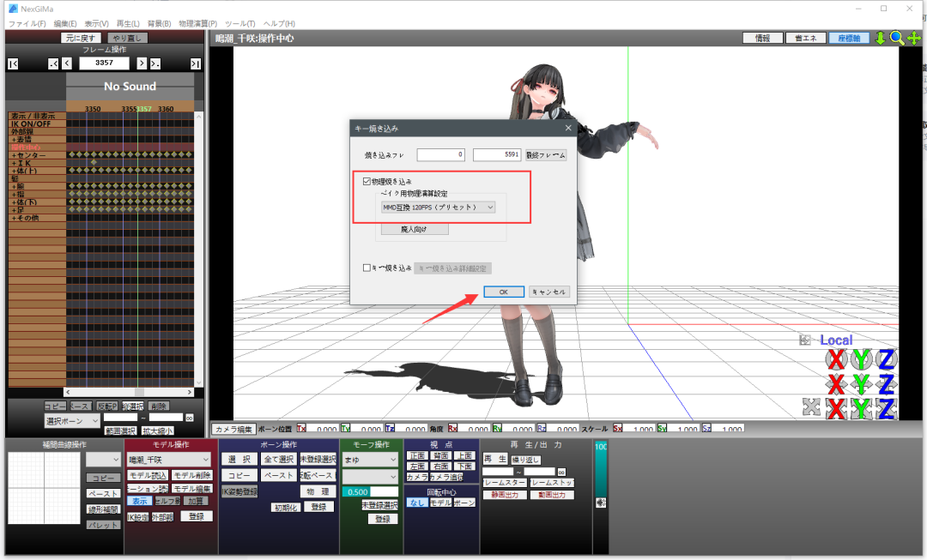Click the green Y move axis icon
Viewport: 927px width, 560px height.
[862, 384]
